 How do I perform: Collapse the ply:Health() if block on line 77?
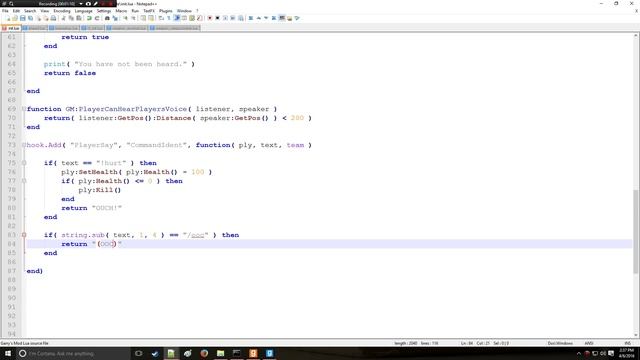24,181
